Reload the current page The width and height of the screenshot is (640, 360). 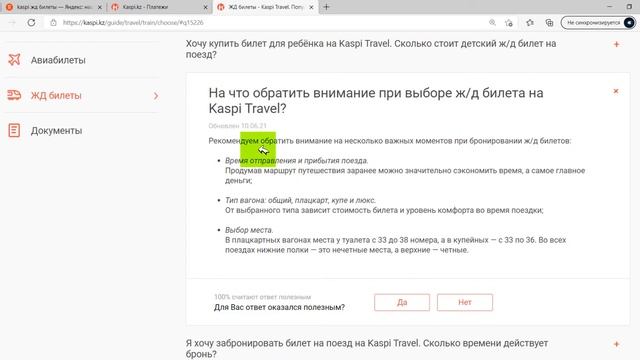(x=31, y=22)
